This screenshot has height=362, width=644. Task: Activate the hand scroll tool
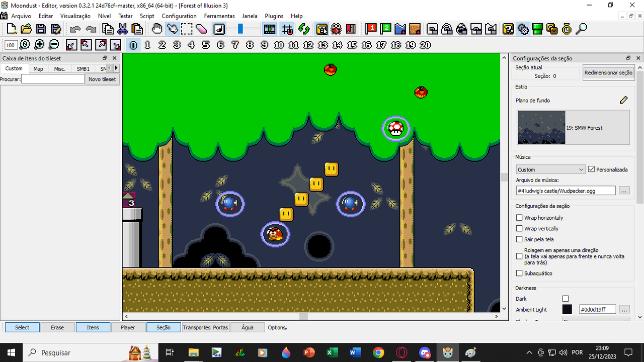(x=157, y=29)
